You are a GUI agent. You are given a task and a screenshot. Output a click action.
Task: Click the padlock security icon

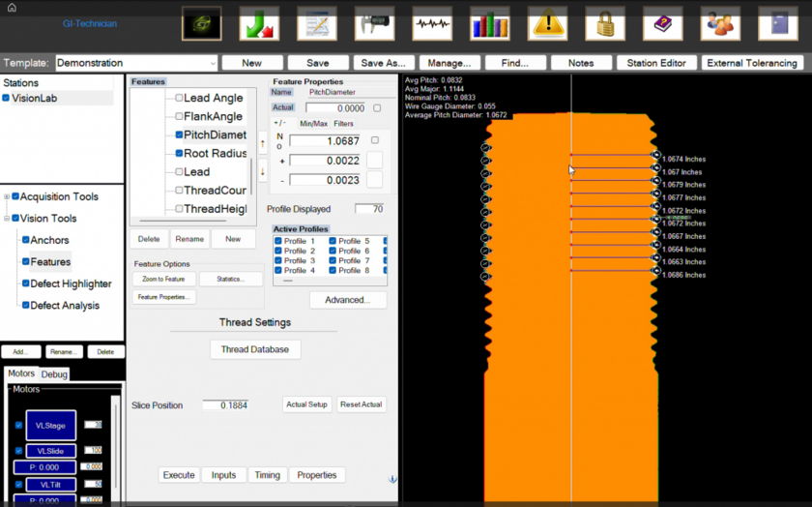click(x=605, y=24)
